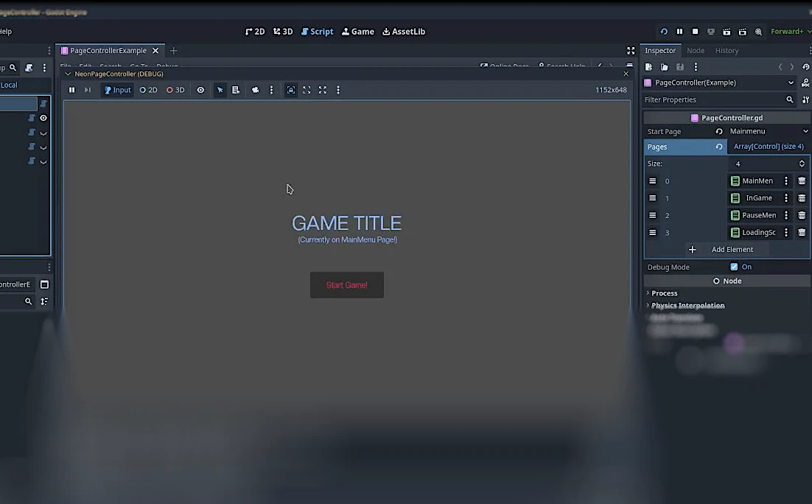Uncheck the Debug Mode checkbox
812x504 pixels.
pos(734,267)
